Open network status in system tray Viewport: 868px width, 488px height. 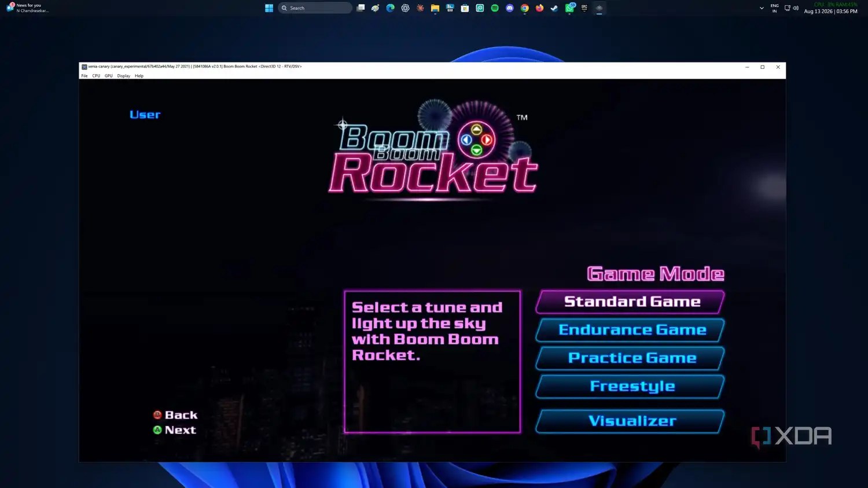[x=787, y=8]
